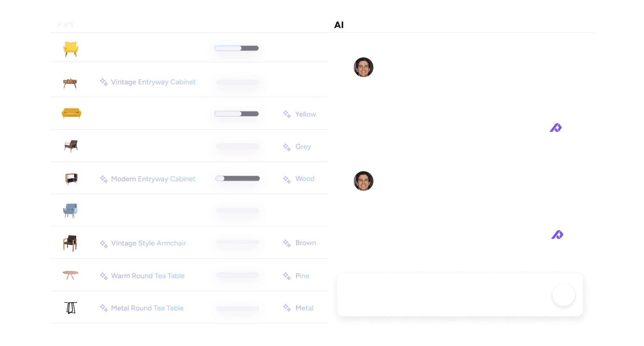Click sparkle icon beside Modern Entryway Cabinet

pyautogui.click(x=104, y=179)
